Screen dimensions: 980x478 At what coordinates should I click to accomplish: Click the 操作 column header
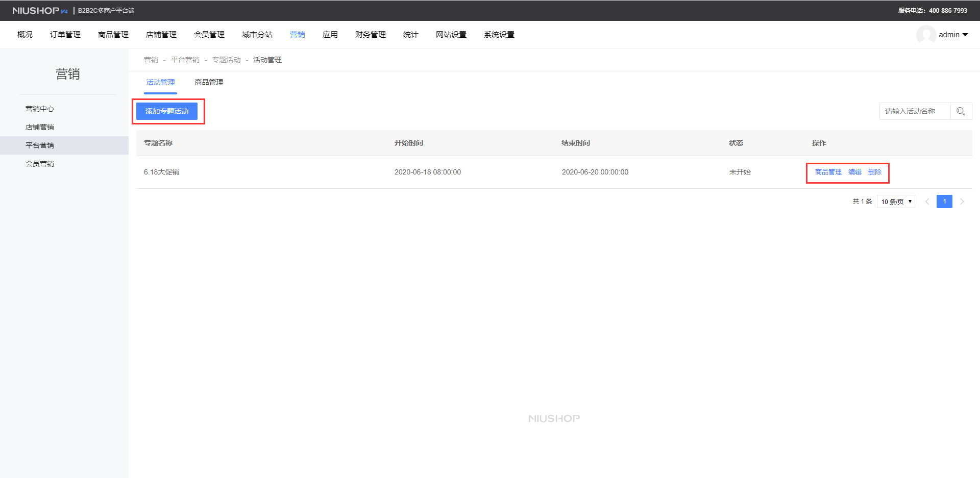(x=819, y=143)
